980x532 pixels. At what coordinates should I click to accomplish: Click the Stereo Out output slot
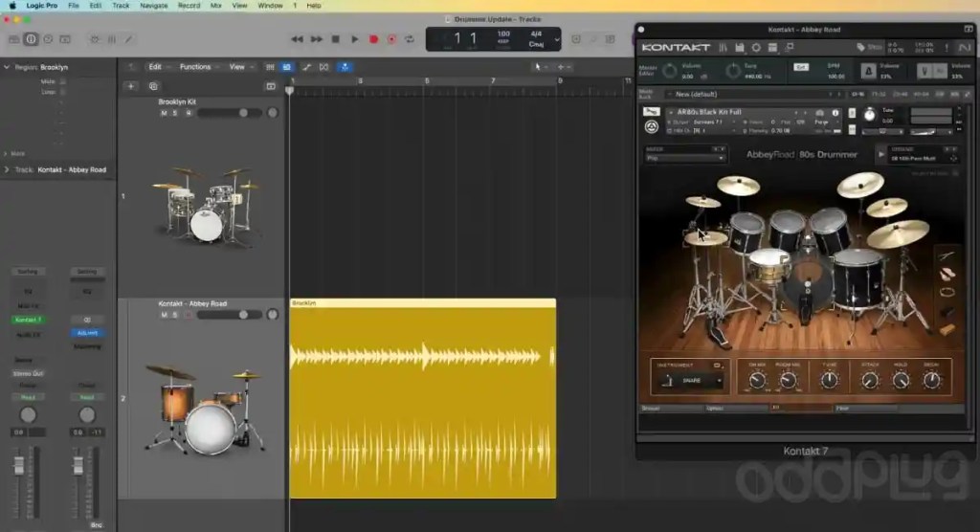28,373
